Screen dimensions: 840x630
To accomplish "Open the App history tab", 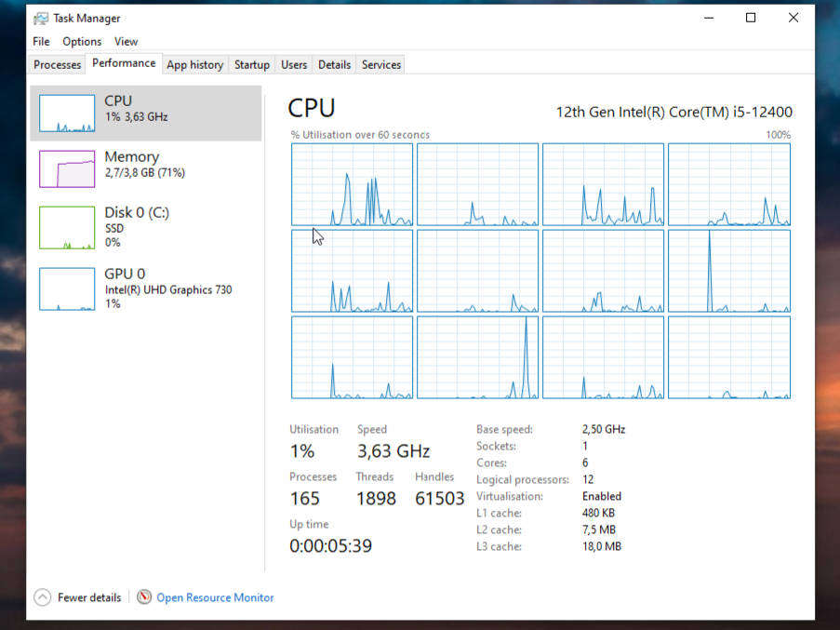I will click(x=194, y=64).
